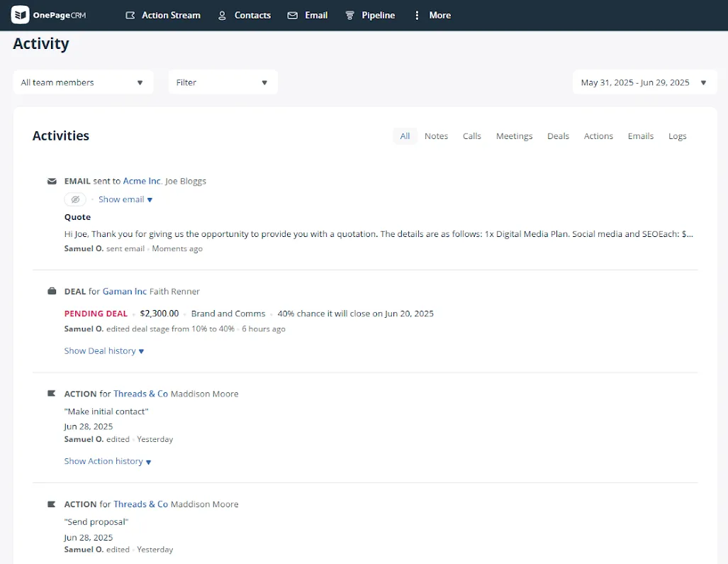Open Action Stream from top navigation
The image size is (728, 564).
click(171, 16)
